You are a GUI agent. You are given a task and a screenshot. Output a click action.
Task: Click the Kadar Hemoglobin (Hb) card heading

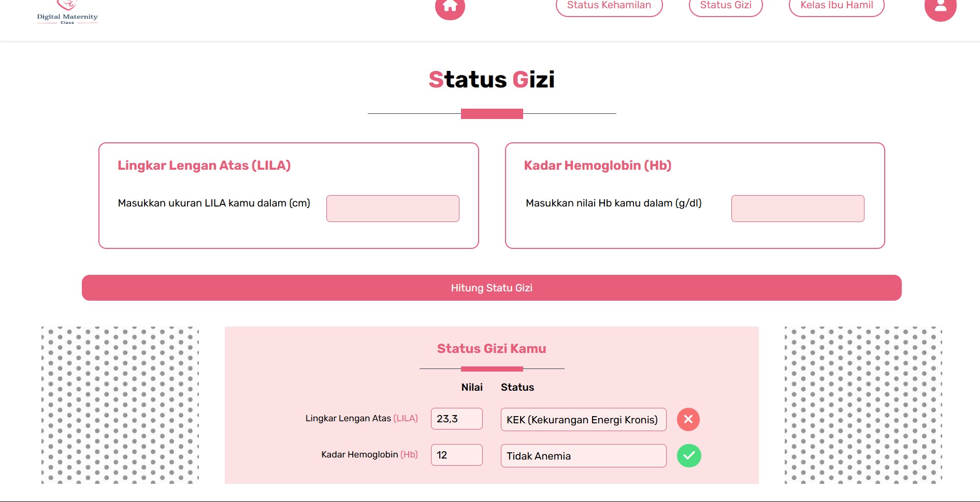[598, 166]
